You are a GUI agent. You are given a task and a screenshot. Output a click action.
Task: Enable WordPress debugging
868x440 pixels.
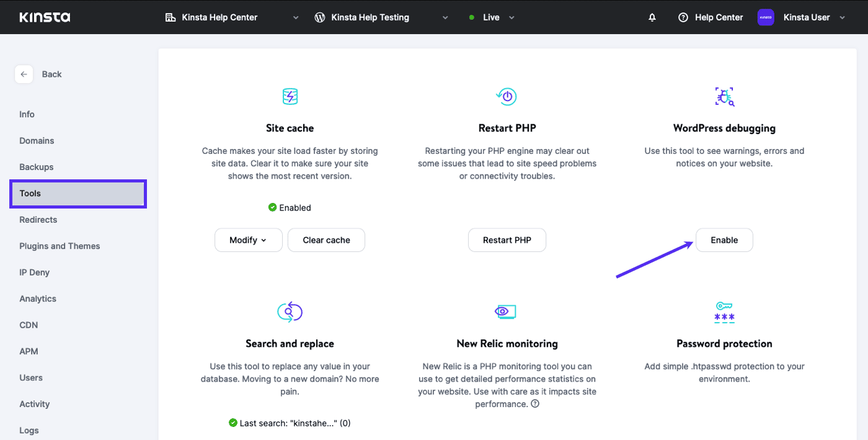724,240
